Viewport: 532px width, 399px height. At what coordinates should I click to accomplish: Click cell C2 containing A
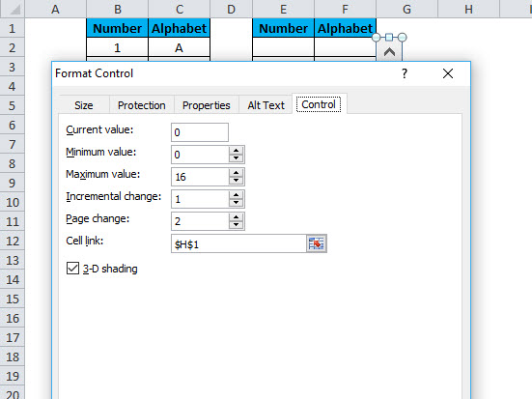(x=180, y=47)
